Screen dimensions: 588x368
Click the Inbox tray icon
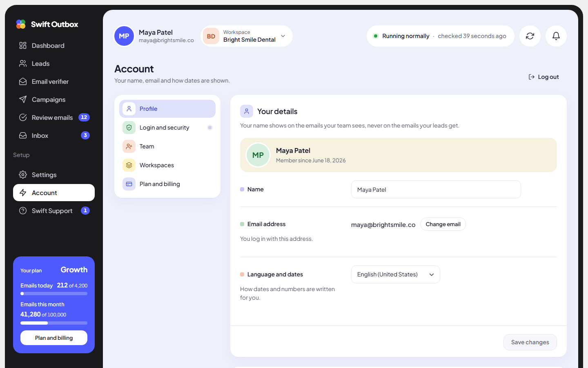23,135
